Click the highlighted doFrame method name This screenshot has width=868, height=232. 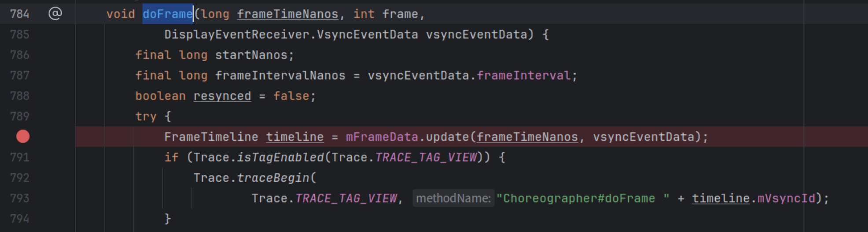(167, 14)
